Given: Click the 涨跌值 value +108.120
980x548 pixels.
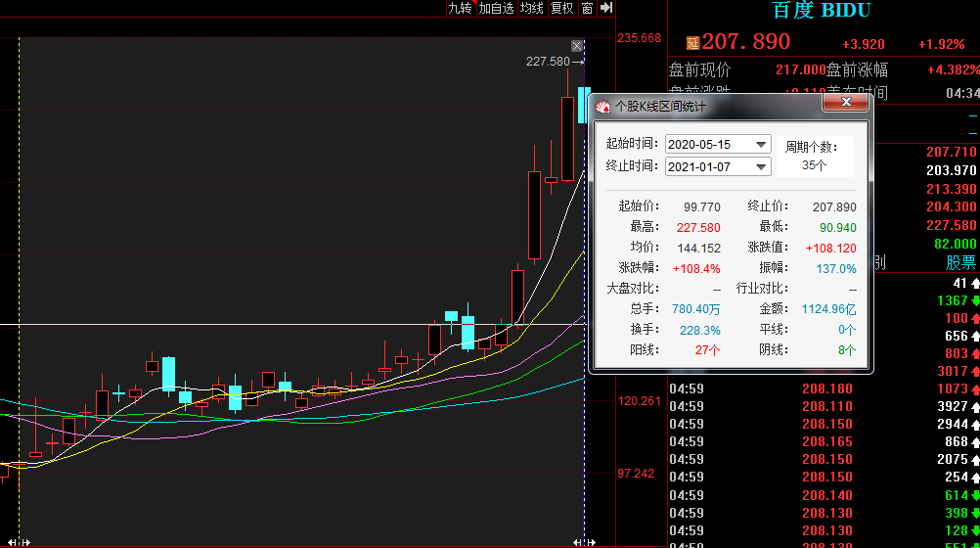Looking at the screenshot, I should [x=830, y=249].
